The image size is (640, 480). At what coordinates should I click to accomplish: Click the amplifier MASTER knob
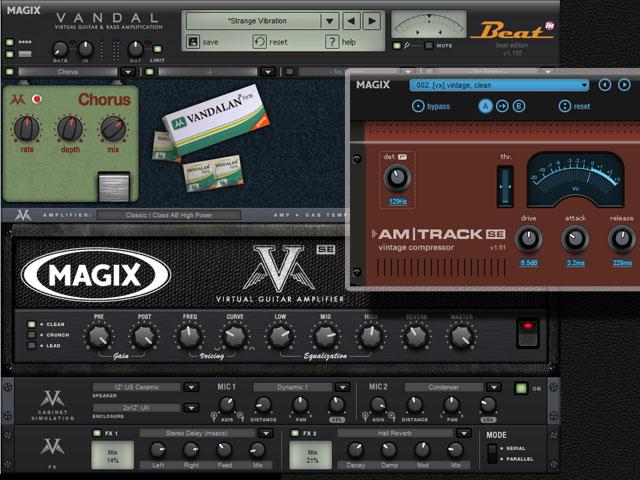coord(462,337)
